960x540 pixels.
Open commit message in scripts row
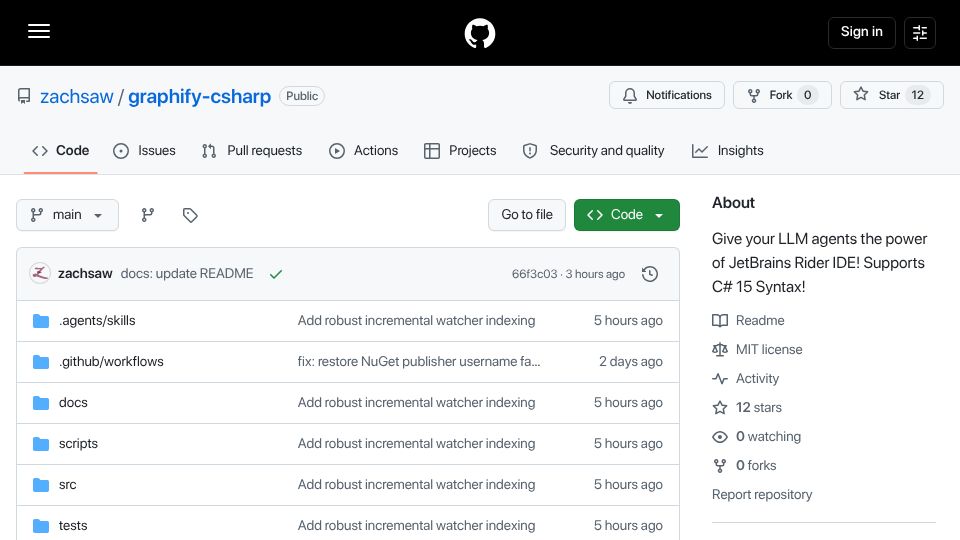(416, 444)
